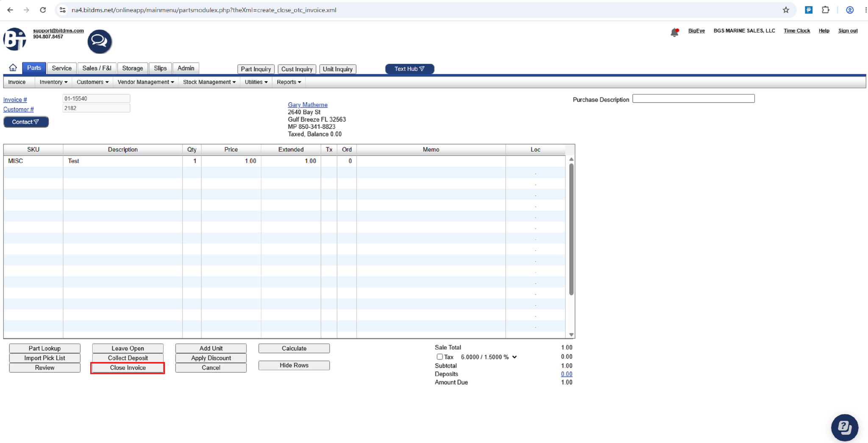Expand the Stock Management menu
This screenshot has width=868, height=443.
click(x=209, y=82)
